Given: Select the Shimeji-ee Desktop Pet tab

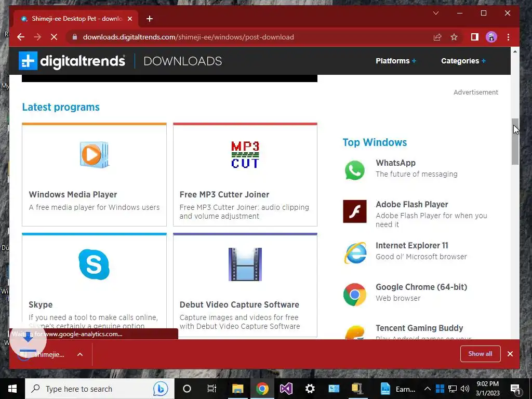Looking at the screenshot, I should coord(76,19).
